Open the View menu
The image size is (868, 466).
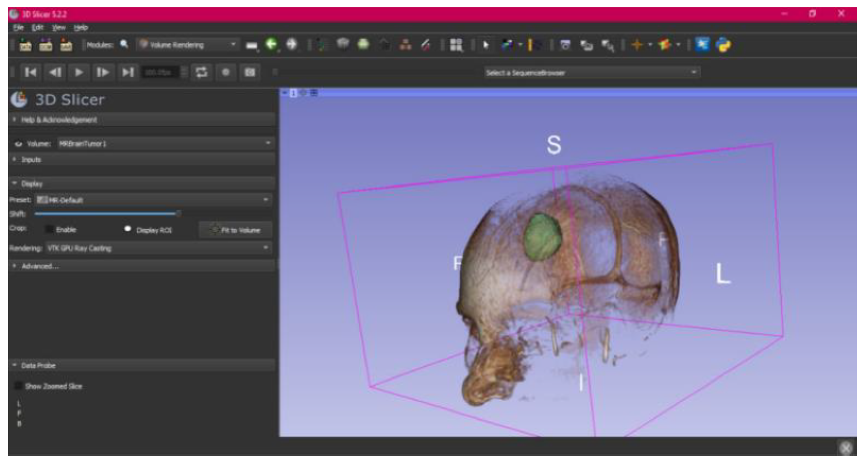[x=59, y=28]
